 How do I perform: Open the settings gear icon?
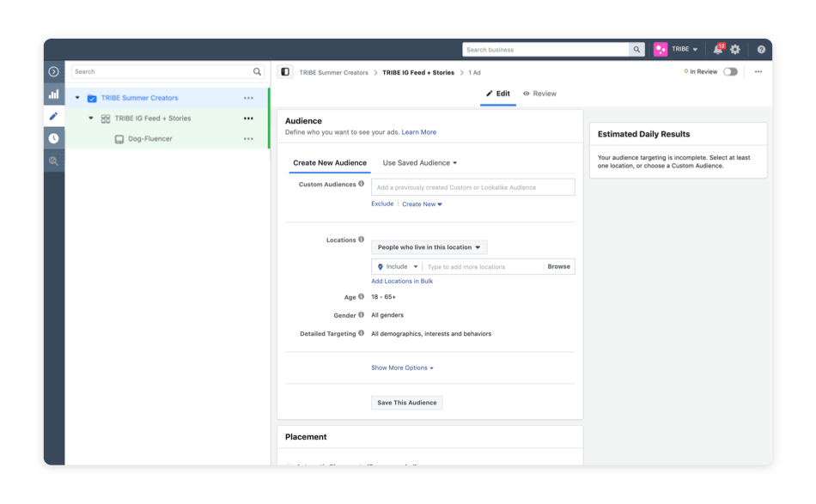(x=735, y=50)
